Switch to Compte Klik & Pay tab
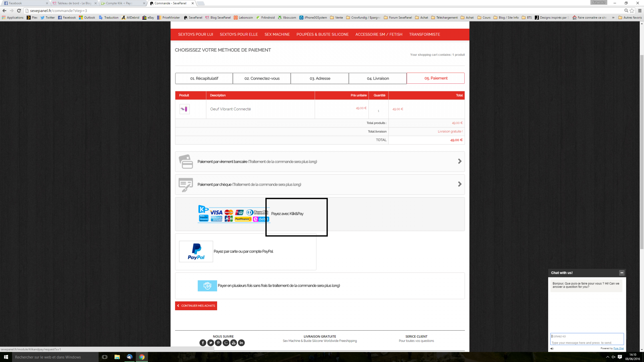 (122, 3)
